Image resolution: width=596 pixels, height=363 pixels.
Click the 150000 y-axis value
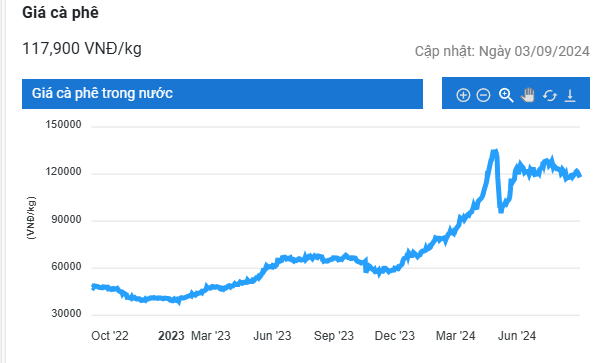(x=63, y=124)
